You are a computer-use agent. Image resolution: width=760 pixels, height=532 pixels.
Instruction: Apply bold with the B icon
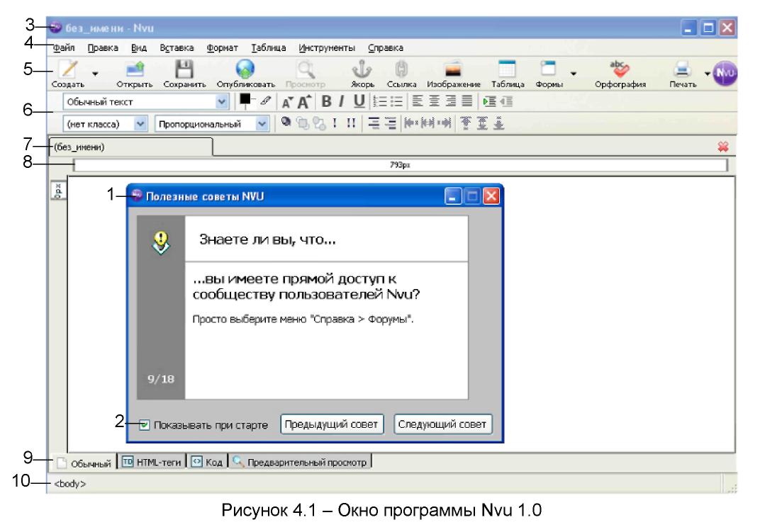coord(327,101)
